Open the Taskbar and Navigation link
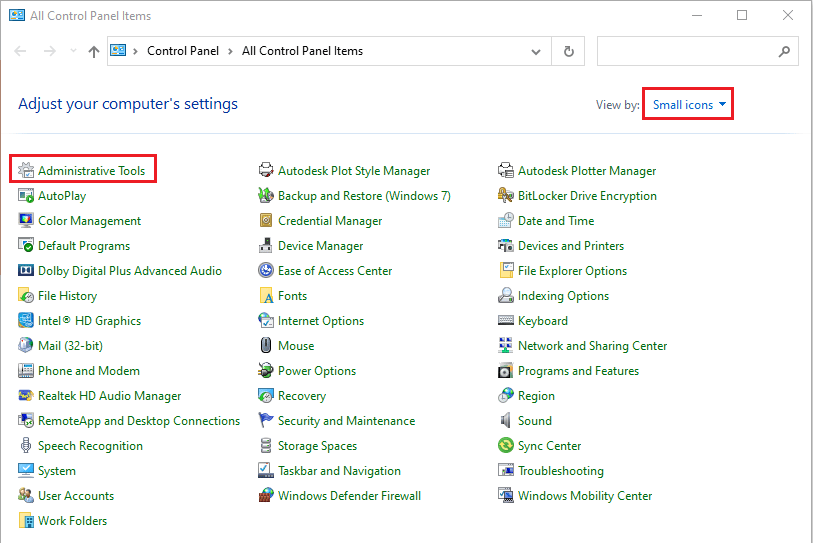This screenshot has width=813, height=543. (x=339, y=471)
